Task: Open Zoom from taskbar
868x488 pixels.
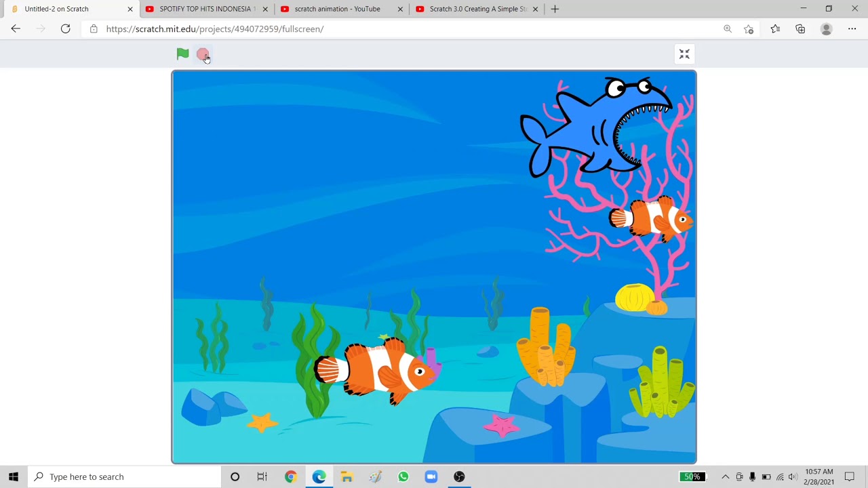Action: [x=431, y=476]
